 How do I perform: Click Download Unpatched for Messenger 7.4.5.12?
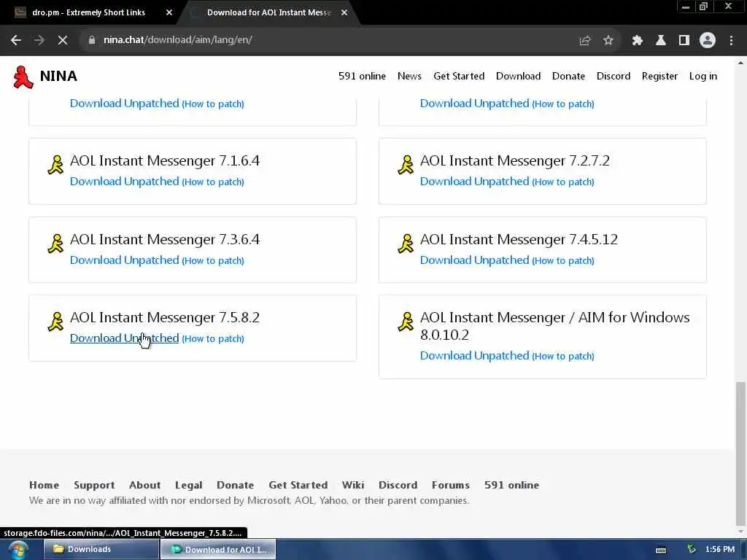tap(474, 260)
